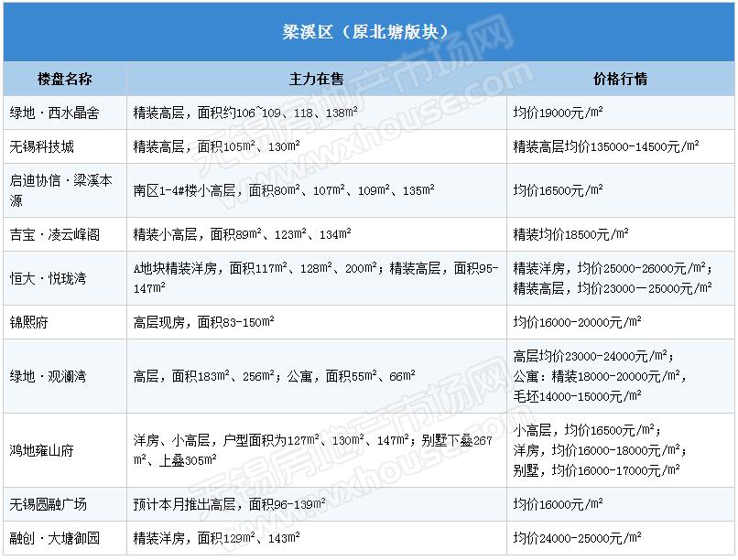Select the 价格行情 column header

coord(620,79)
